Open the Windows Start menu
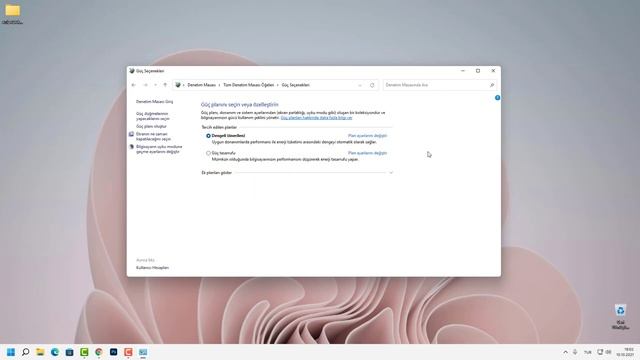Screen dimensions: 640x360 click(11, 352)
